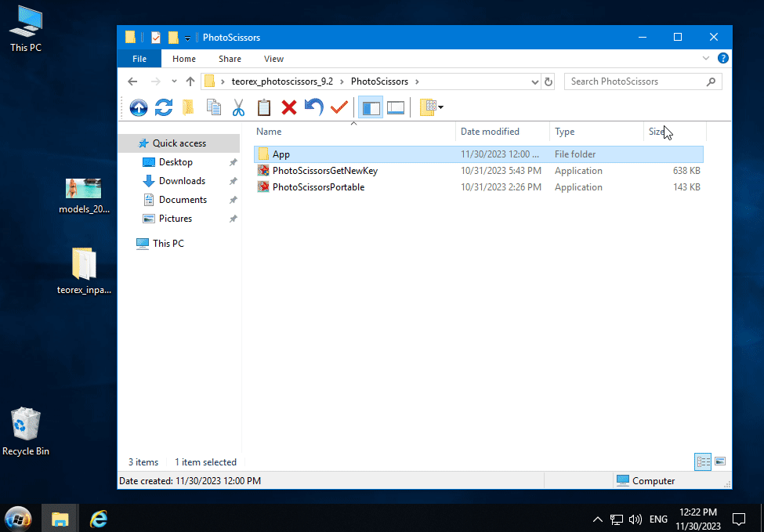The image size is (764, 532).
Task: Open the recent locations dropdown arrow
Action: pyautogui.click(x=175, y=81)
